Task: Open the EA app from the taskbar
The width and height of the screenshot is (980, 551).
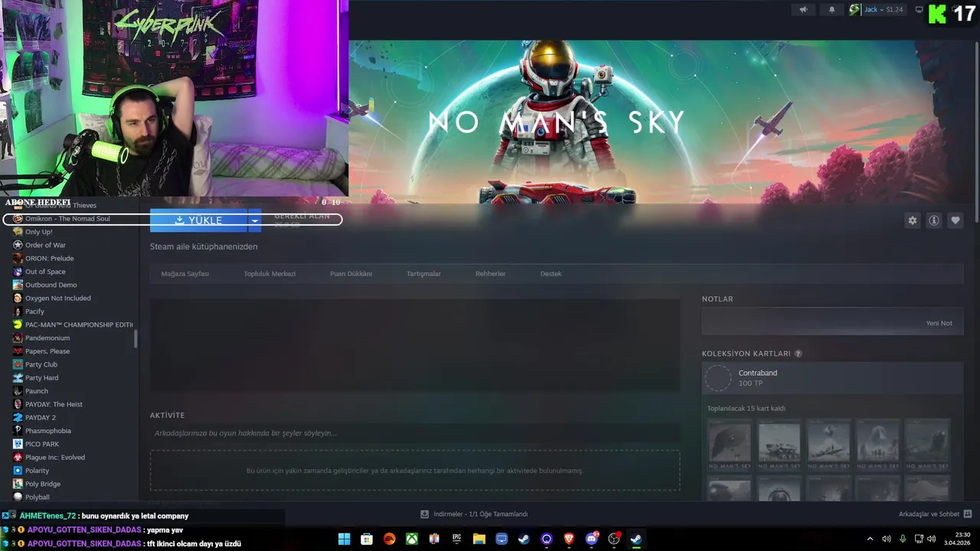Action: pos(389,539)
